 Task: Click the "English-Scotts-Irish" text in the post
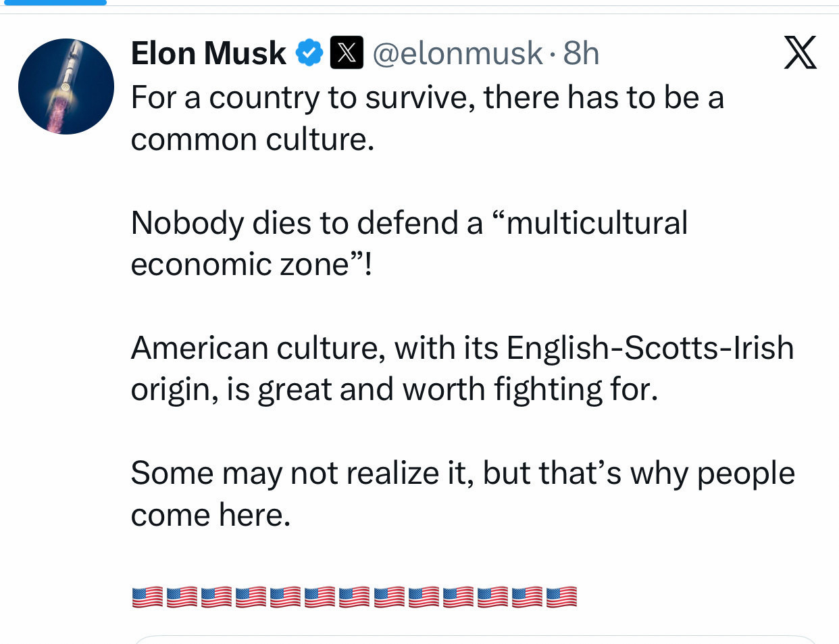coord(650,348)
